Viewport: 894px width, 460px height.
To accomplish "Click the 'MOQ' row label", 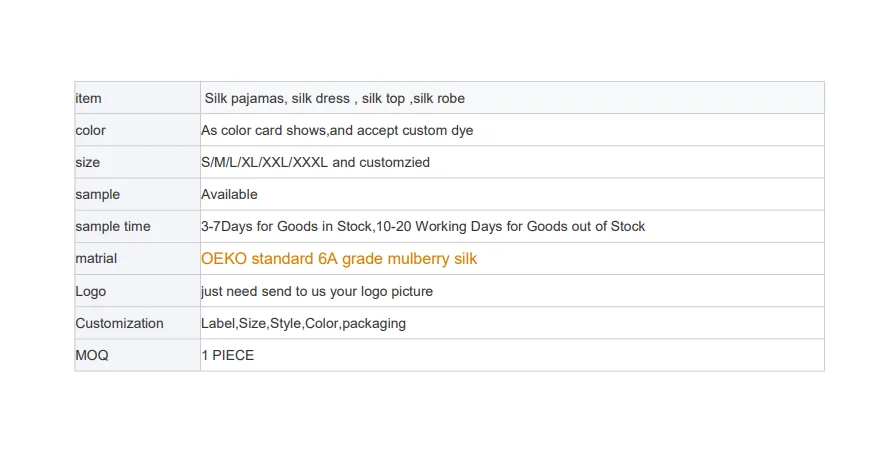I will click(x=91, y=355).
